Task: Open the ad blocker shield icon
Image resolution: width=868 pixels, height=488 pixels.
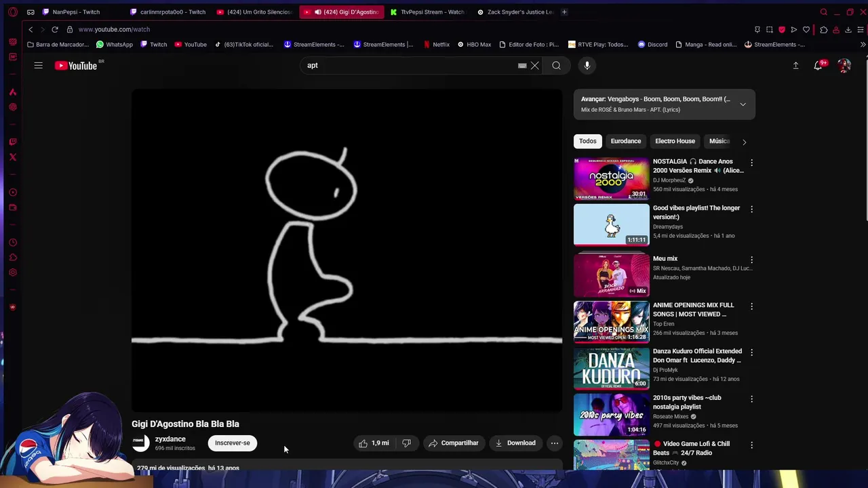Action: (782, 30)
